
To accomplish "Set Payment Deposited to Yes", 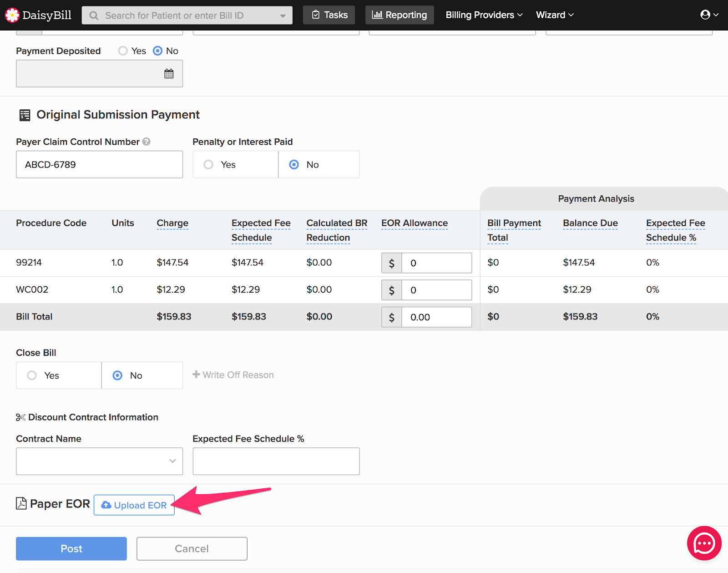I will 123,51.
